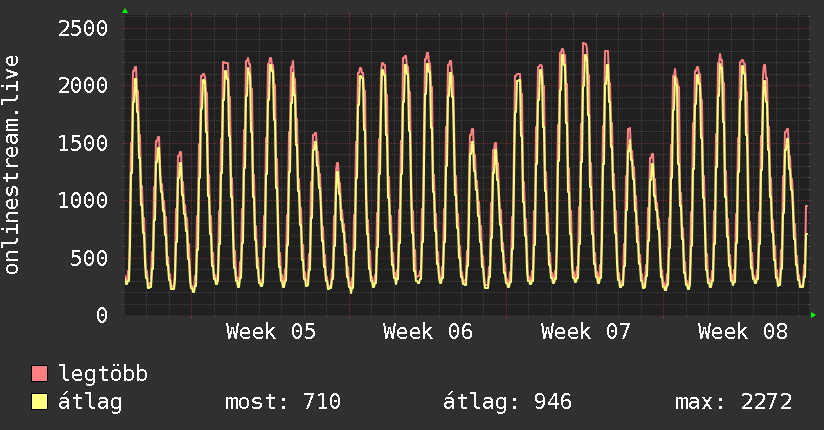
Task: Click the átlag legend label text
Action: [90, 402]
